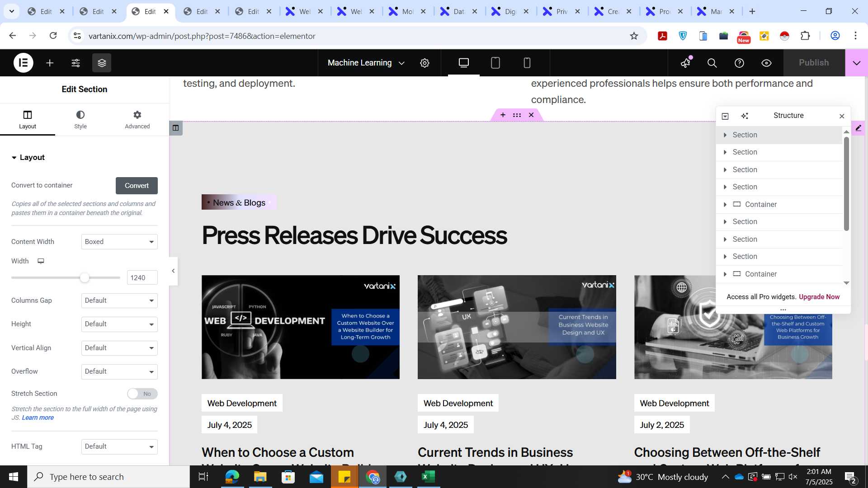Click the column edit handle icon
This screenshot has width=868, height=488.
[x=176, y=128]
